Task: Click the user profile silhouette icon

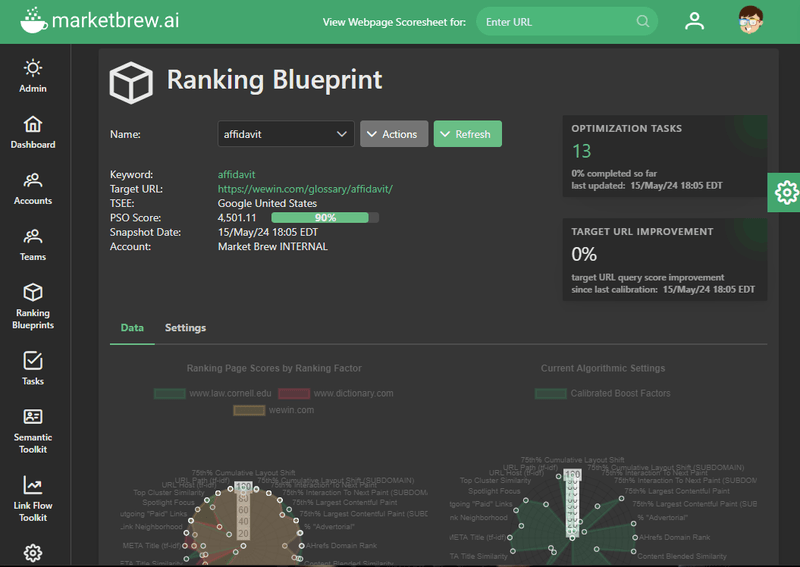Action: pyautogui.click(x=694, y=21)
